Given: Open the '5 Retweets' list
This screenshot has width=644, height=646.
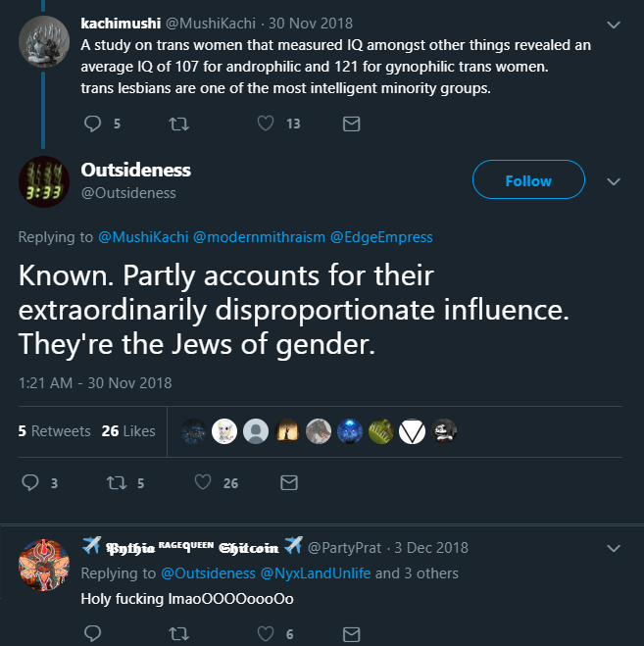Looking at the screenshot, I should tap(55, 431).
